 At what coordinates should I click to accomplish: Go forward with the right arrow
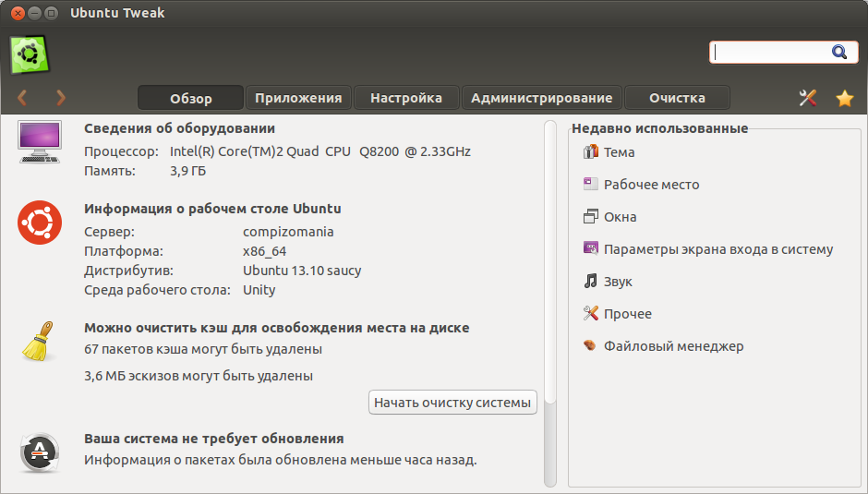[x=61, y=98]
